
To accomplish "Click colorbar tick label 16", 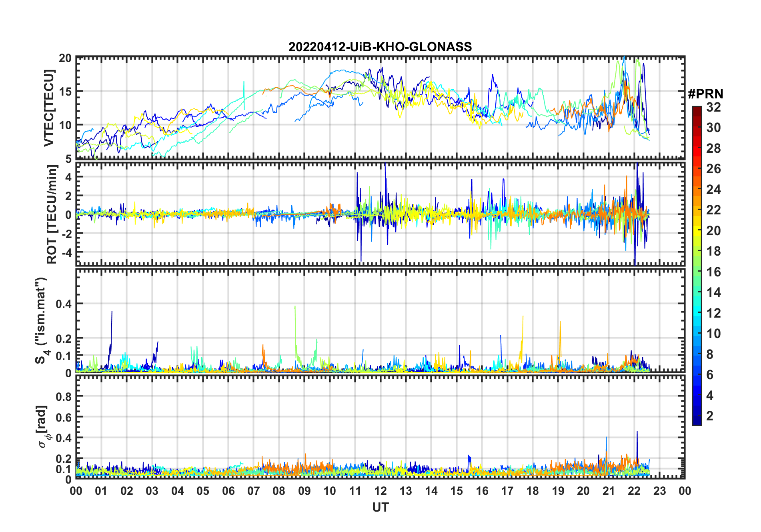I will pos(713,272).
